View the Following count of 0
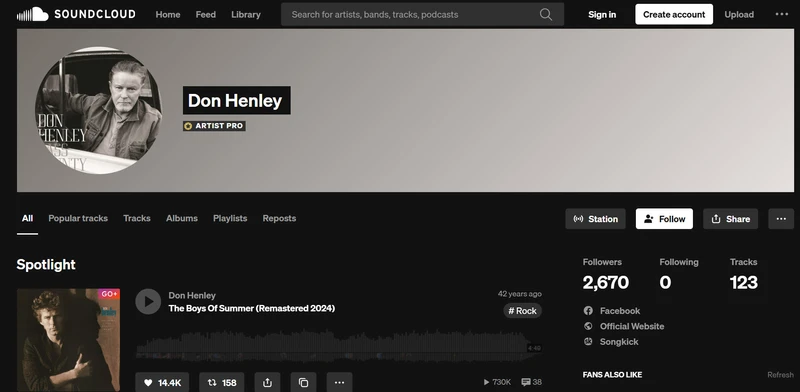Screen dimensions: 800x392 [x=679, y=275]
